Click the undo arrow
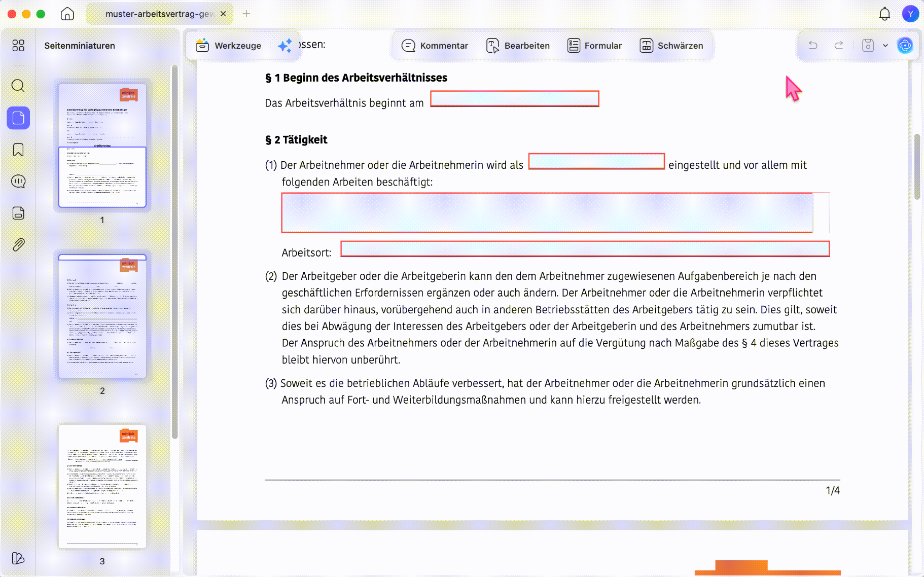Image resolution: width=924 pixels, height=577 pixels. point(813,46)
